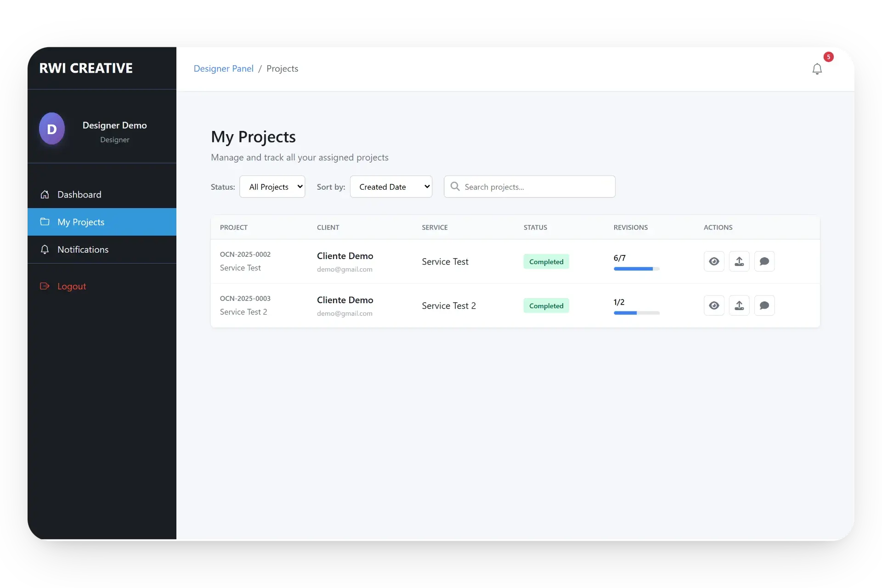The image size is (882, 588).
Task: Open chat for OCN-2025-0003 project
Action: coord(764,305)
